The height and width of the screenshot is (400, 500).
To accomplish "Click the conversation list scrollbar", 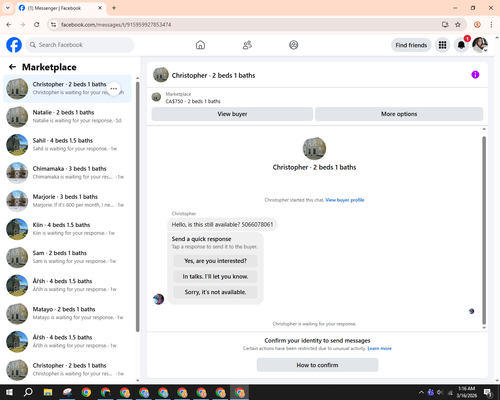I will click(x=138, y=207).
